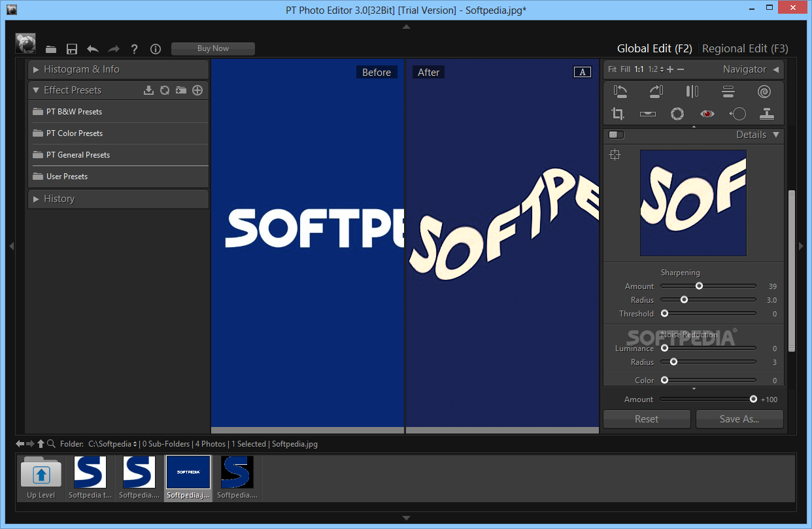This screenshot has width=812, height=529.
Task: Rotate the image counterclockwise
Action: [x=620, y=92]
